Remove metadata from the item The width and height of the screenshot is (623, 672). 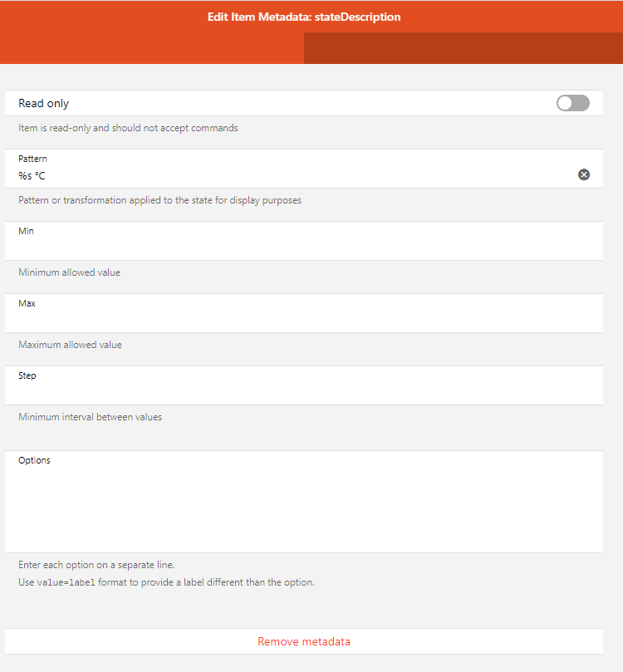(x=304, y=641)
